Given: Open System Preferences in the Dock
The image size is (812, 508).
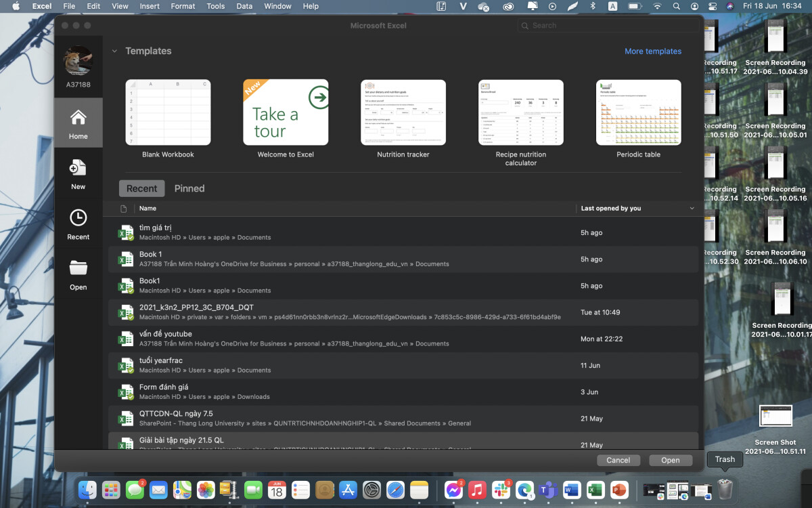Looking at the screenshot, I should click(x=371, y=490).
